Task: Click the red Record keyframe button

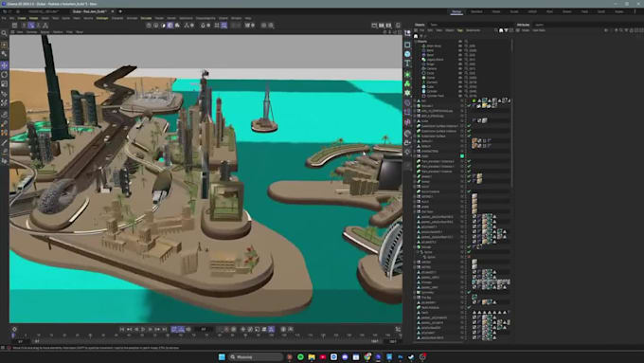Action: (x=226, y=329)
